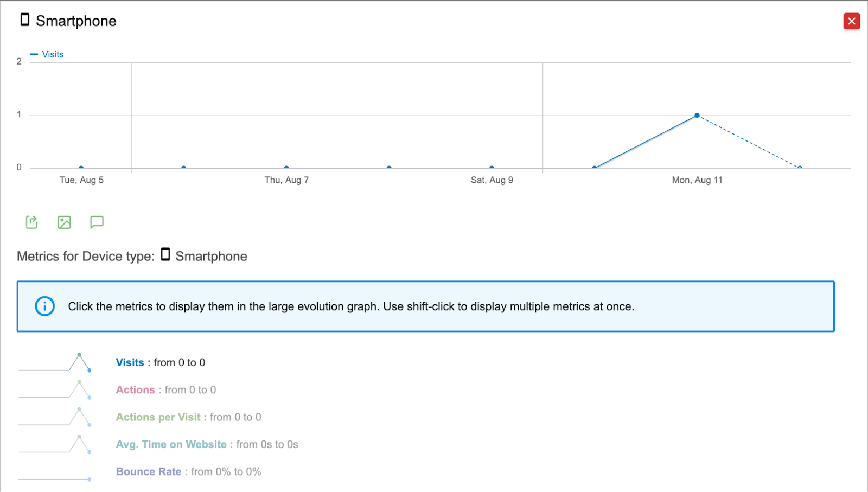Show Actions per Visit in the graph
This screenshot has height=492, width=868.
158,417
